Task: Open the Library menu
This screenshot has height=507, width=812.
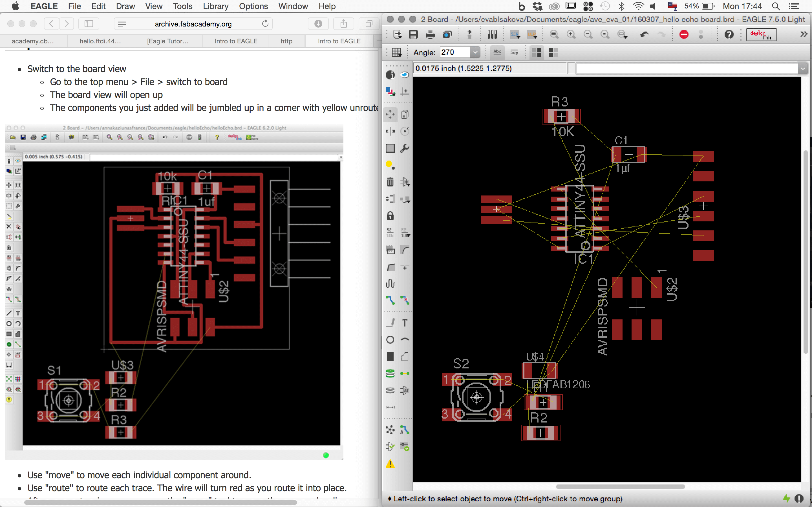Action: pos(215,6)
